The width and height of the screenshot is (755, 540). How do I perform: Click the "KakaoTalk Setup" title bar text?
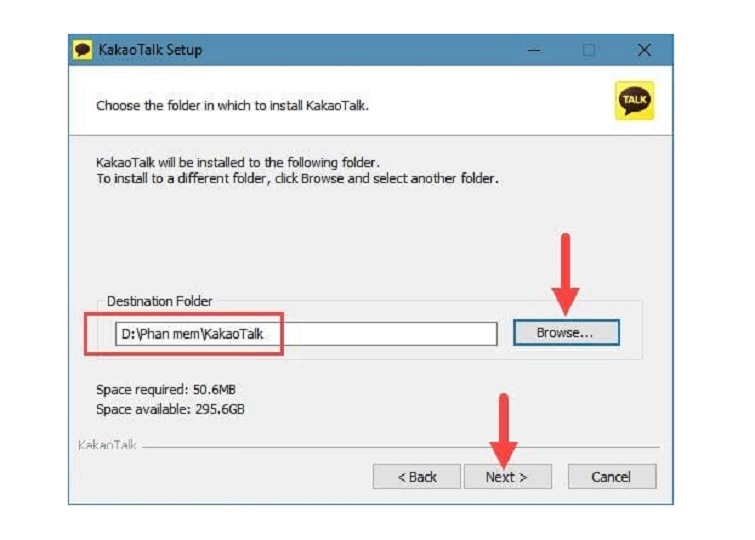150,50
